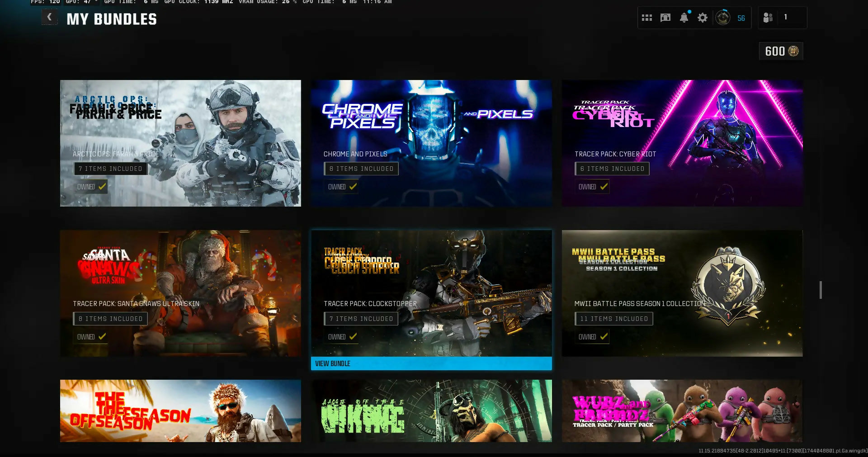The height and width of the screenshot is (457, 868).
Task: Click '11 Items Included' on Battle Pass collection
Action: [x=614, y=319]
